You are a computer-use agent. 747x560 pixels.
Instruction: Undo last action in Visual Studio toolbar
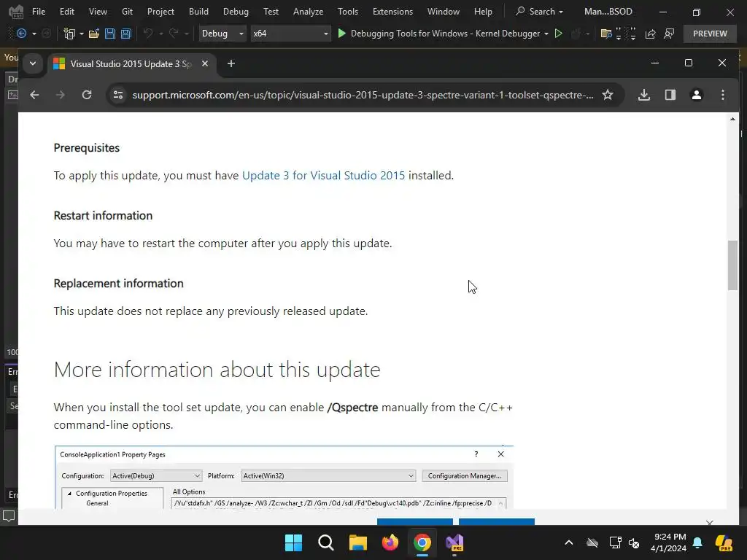pyautogui.click(x=148, y=34)
